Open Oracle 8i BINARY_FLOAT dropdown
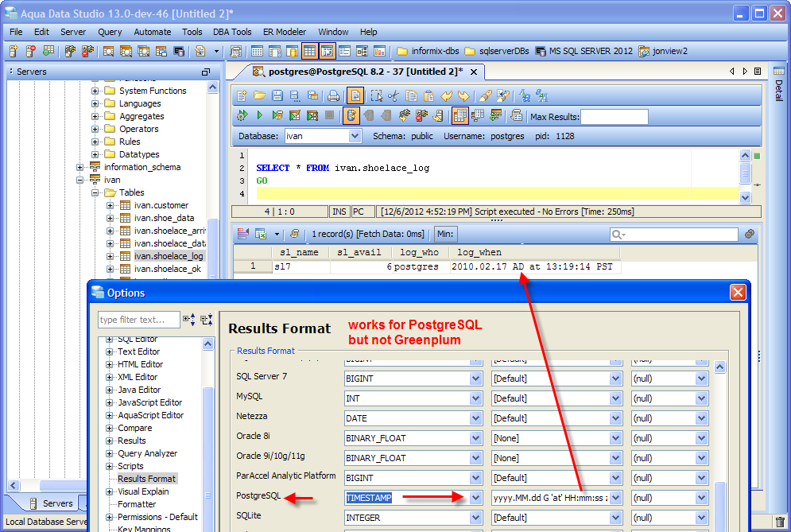Viewport: 791px width, 532px height. click(475, 438)
